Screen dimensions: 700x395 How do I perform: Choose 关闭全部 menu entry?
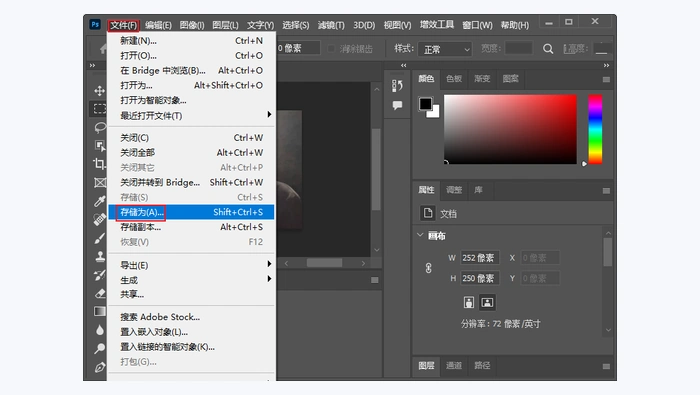[191, 153]
